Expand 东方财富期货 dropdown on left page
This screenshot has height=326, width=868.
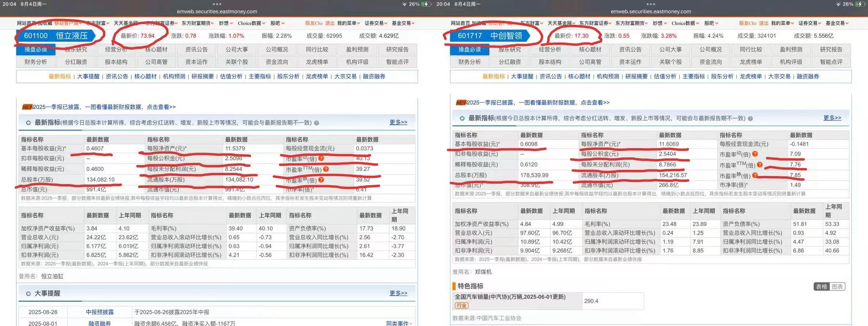coord(198,23)
